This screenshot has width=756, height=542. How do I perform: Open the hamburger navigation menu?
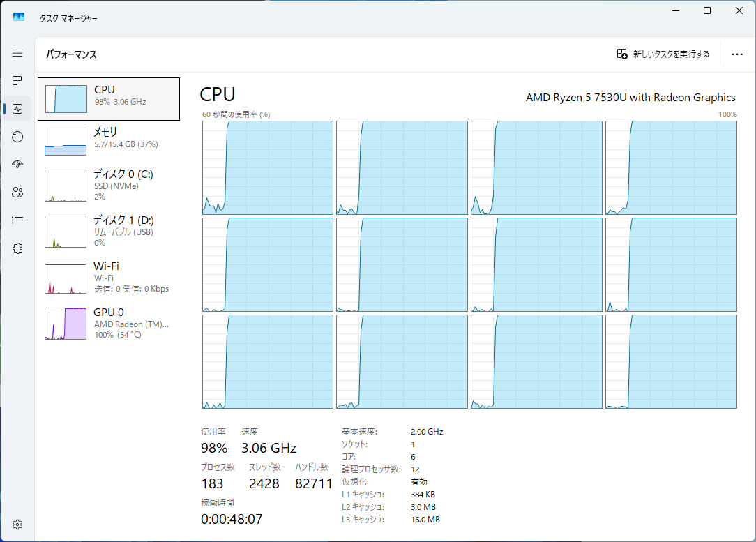pyautogui.click(x=17, y=53)
